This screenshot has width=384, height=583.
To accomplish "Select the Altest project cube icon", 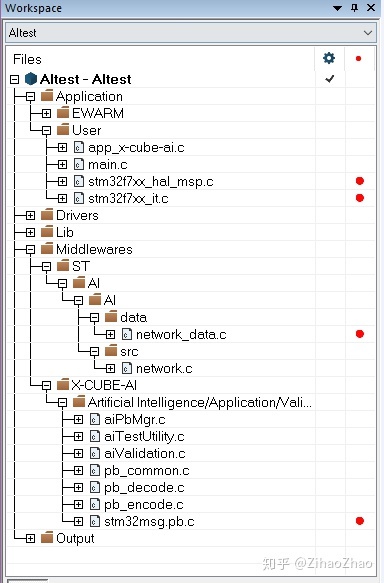I will (31, 79).
